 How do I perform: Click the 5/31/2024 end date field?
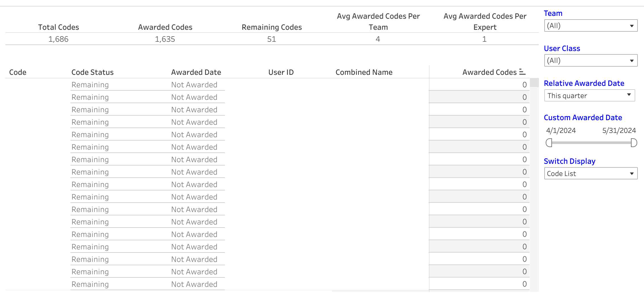coord(619,130)
